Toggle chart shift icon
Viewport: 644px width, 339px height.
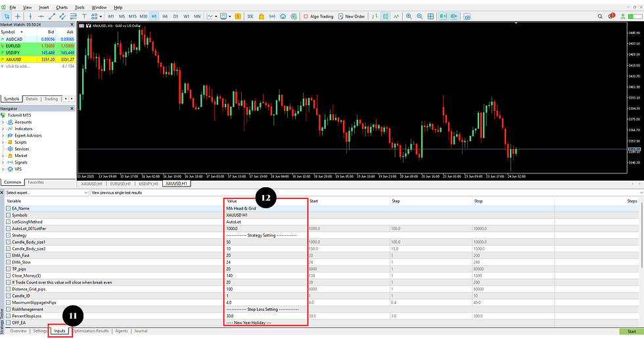pyautogui.click(x=454, y=16)
